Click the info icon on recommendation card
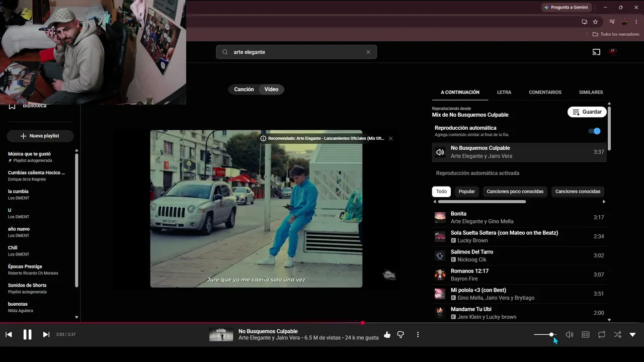644x362 pixels. tap(263, 138)
